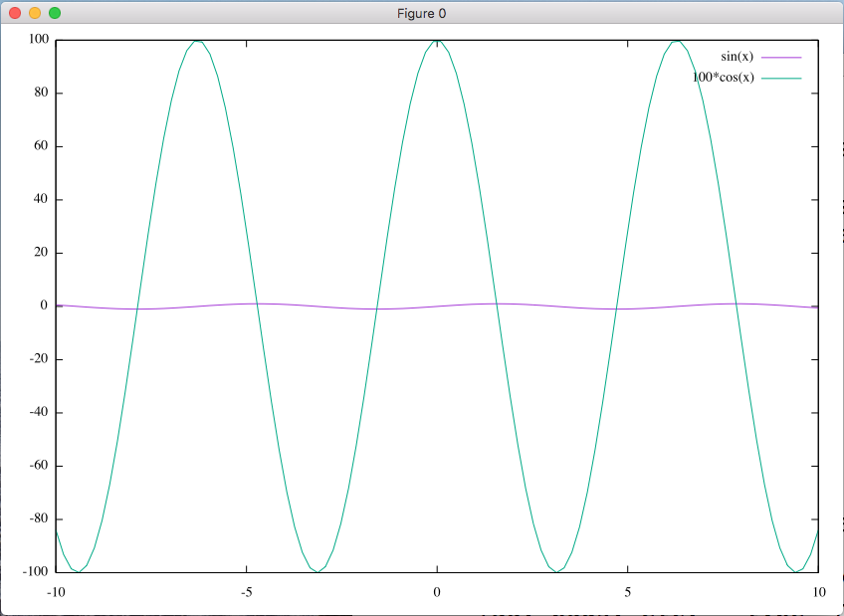The width and height of the screenshot is (844, 616).
Task: Toggle the 100*cos(x) legend entry
Action: pyautogui.click(x=723, y=77)
